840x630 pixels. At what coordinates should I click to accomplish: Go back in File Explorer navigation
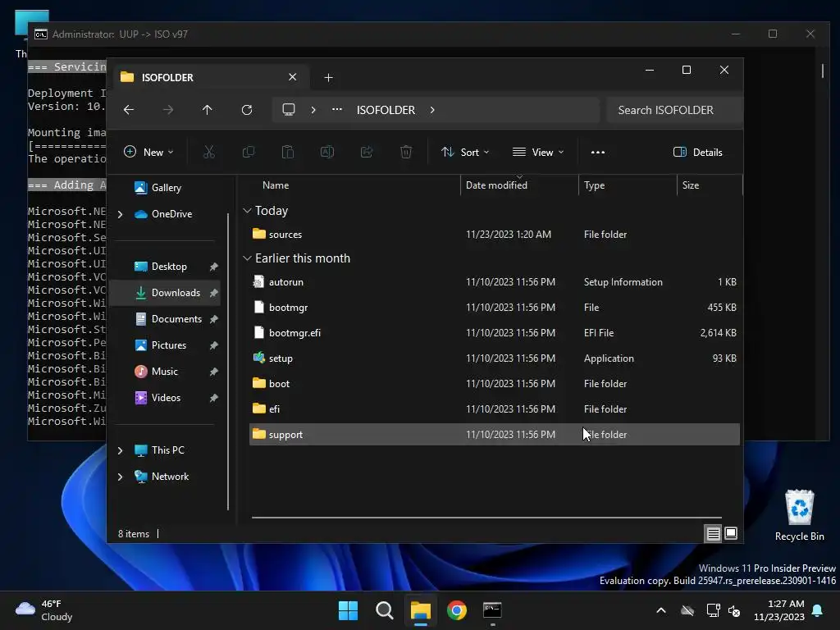click(129, 110)
